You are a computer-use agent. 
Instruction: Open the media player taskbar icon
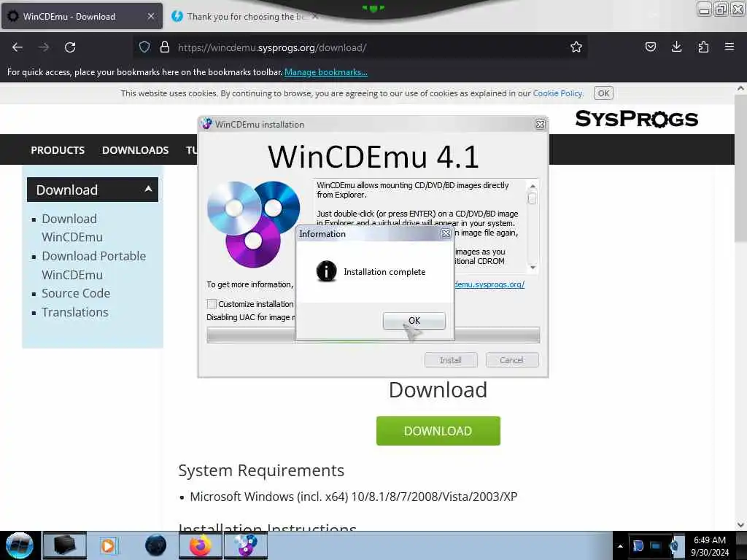[109, 545]
